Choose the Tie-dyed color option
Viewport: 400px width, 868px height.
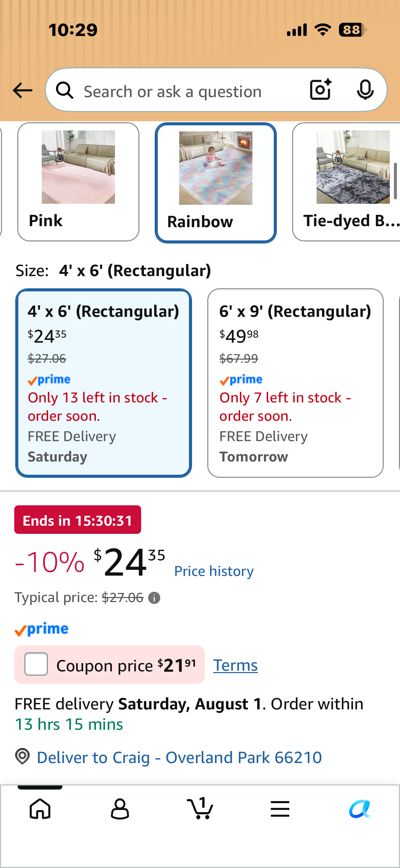(x=346, y=182)
